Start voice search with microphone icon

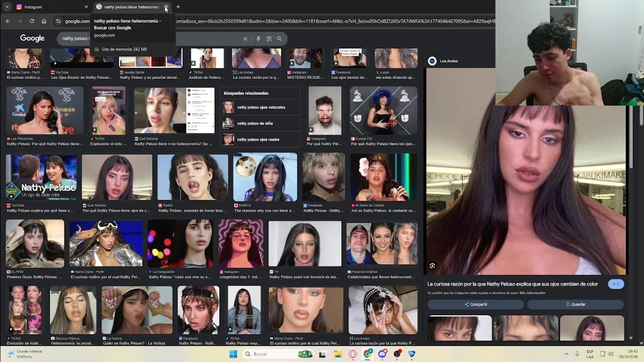click(258, 39)
